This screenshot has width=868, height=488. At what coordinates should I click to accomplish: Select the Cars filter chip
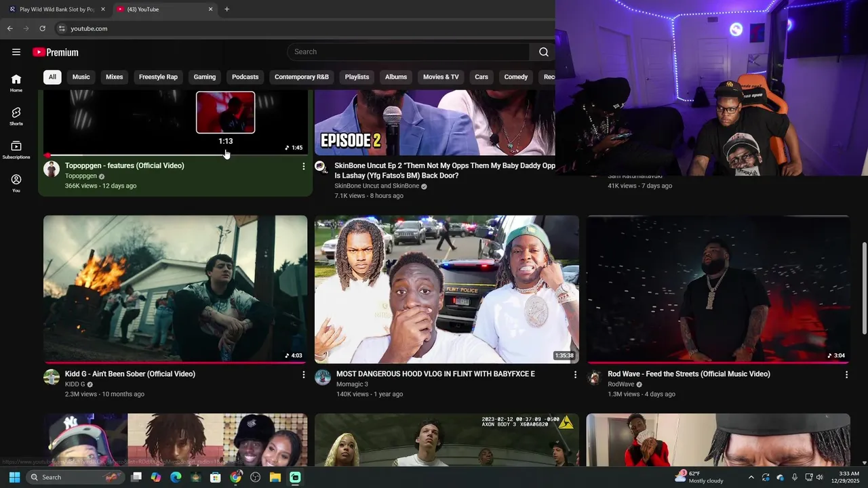481,77
